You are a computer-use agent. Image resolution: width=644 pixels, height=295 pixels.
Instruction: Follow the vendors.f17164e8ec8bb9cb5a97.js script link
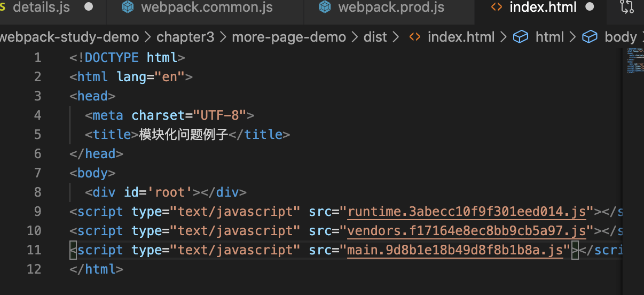(x=467, y=231)
